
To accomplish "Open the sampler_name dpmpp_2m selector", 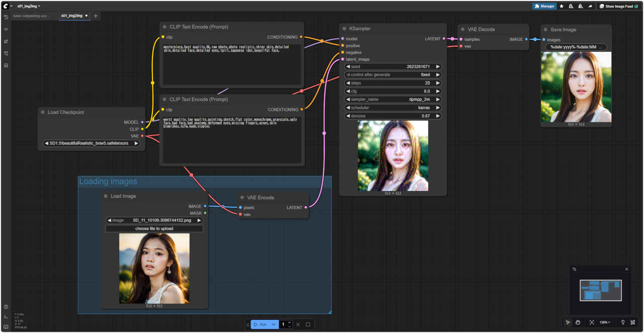I will 393,99.
